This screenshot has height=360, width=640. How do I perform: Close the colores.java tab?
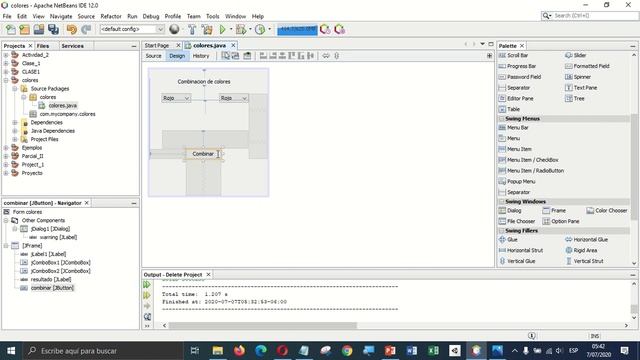coord(233,45)
